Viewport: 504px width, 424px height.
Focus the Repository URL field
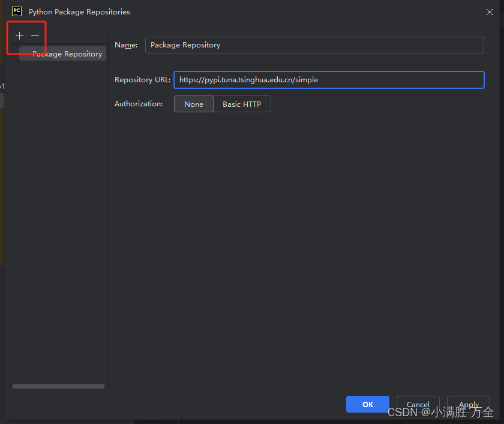[329, 80]
